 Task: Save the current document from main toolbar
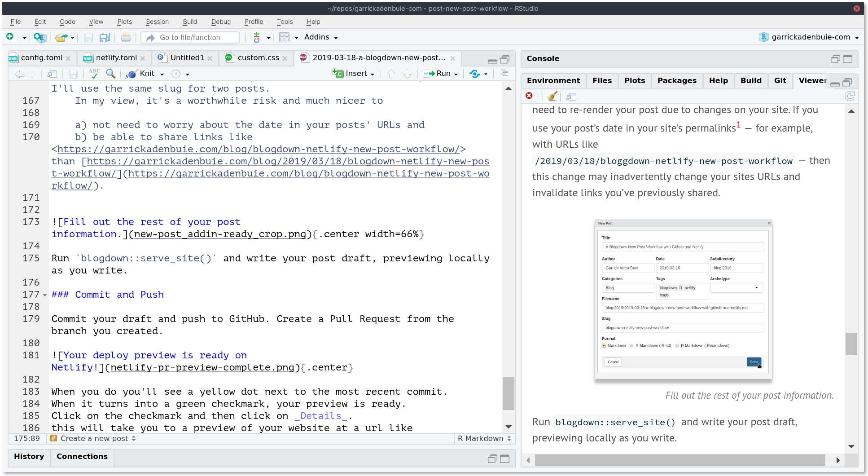coord(88,37)
